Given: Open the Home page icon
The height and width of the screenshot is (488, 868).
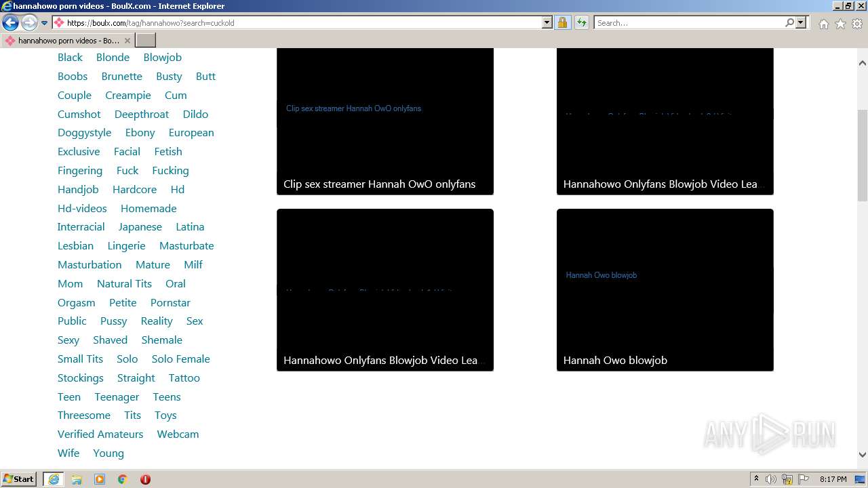Looking at the screenshot, I should point(823,24).
